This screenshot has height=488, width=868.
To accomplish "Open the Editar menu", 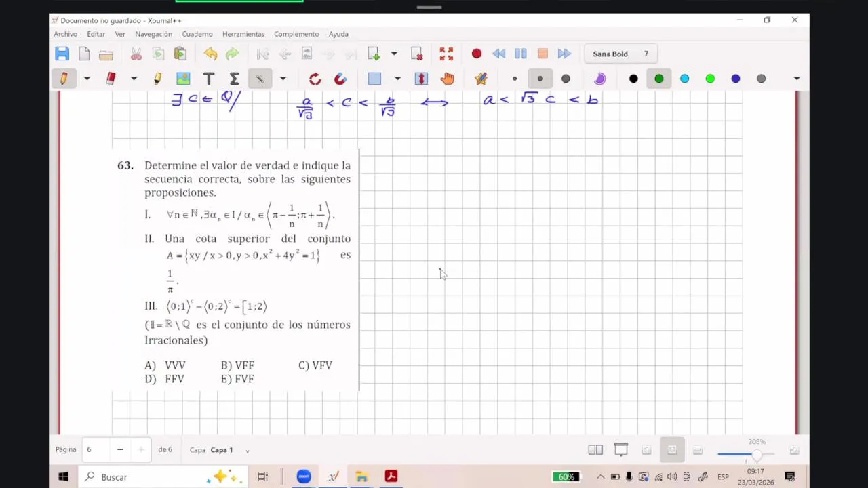I will point(96,34).
